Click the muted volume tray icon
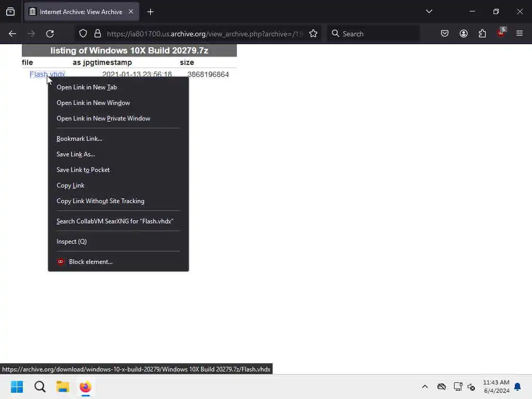Image resolution: width=532 pixels, height=399 pixels. pyautogui.click(x=471, y=387)
